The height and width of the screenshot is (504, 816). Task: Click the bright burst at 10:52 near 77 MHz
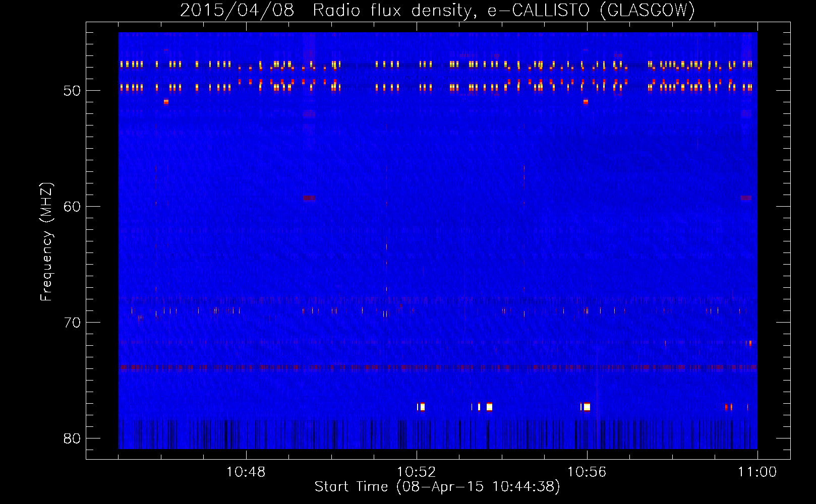point(422,407)
